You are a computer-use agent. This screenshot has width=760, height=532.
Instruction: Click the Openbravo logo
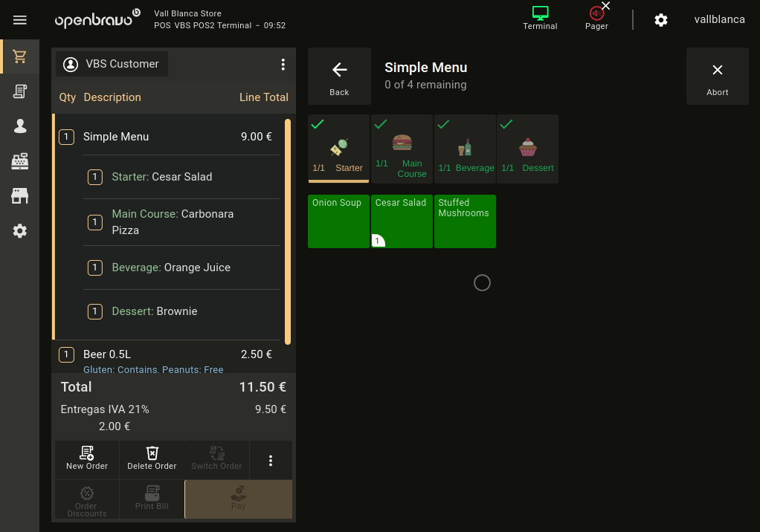tap(97, 19)
